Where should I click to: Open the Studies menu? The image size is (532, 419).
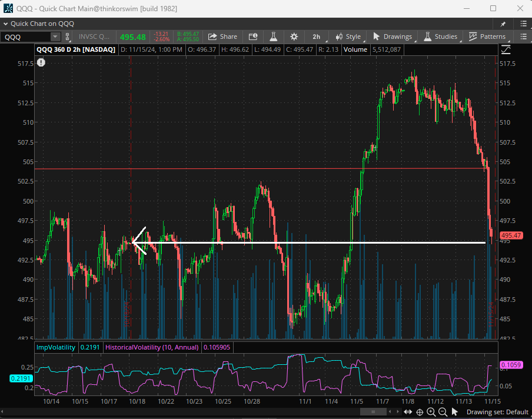coord(441,36)
